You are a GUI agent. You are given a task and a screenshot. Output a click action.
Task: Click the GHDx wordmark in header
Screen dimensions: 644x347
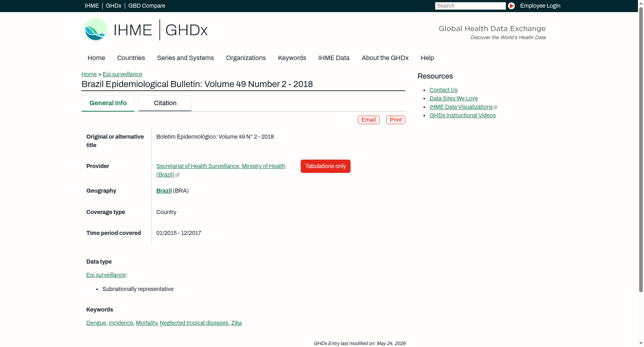tap(186, 30)
